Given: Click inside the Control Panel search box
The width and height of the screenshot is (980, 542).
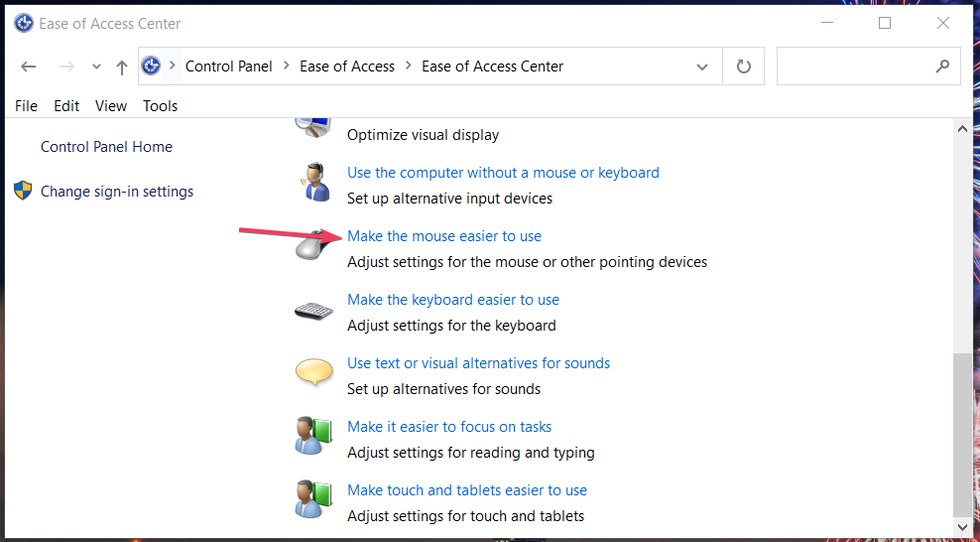Looking at the screenshot, I should pyautogui.click(x=856, y=67).
